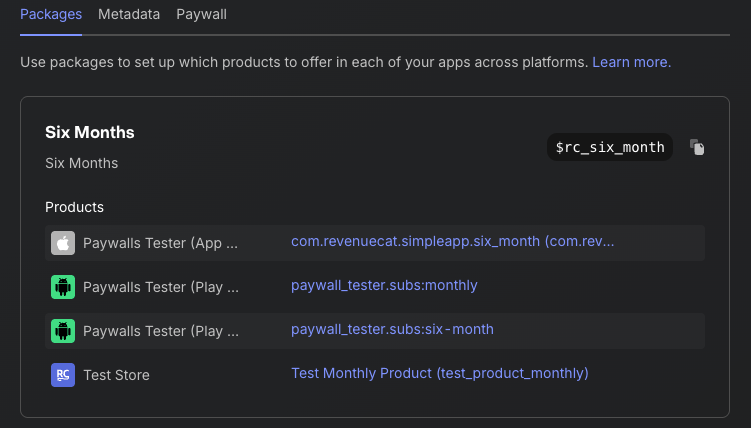Screen dimensions: 751x428
Task: Click the Six Months package title
Action: (90, 133)
